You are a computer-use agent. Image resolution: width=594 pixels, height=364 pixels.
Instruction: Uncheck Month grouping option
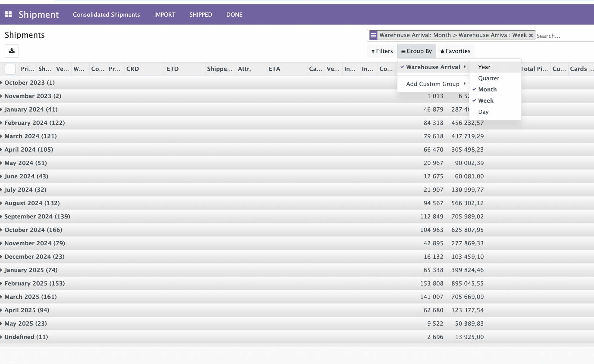point(487,90)
